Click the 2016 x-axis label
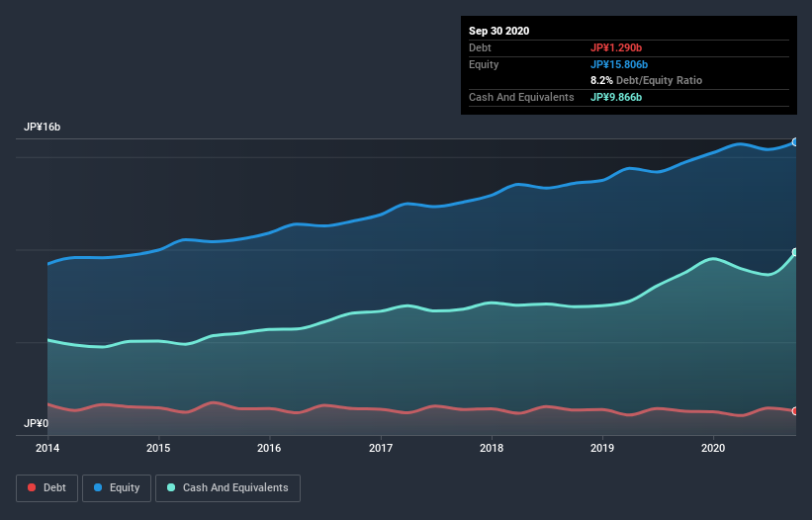This screenshot has height=520, width=812. tap(269, 448)
